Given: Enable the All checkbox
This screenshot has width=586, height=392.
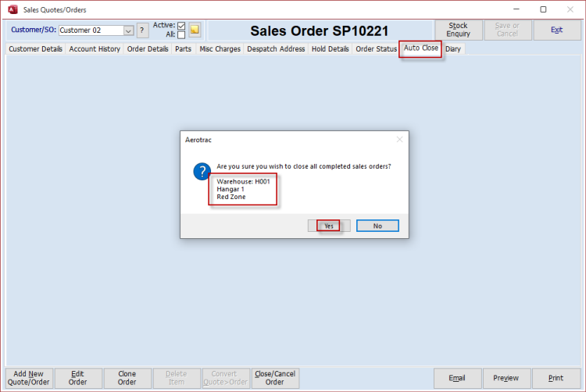Looking at the screenshot, I should click(181, 35).
